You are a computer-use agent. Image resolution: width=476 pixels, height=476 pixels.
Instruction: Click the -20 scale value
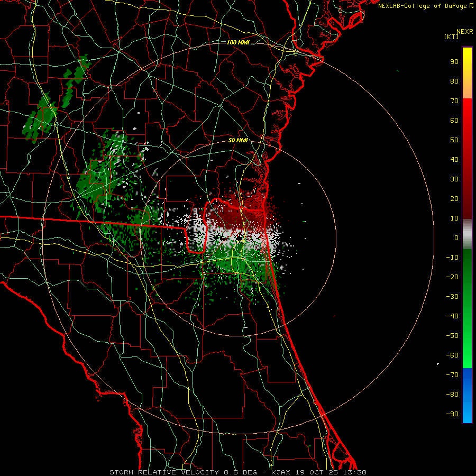coord(452,277)
